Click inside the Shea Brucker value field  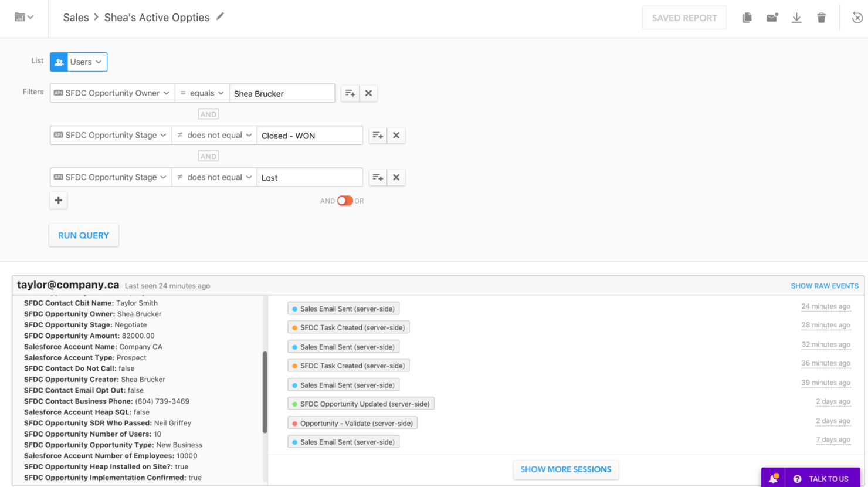283,93
